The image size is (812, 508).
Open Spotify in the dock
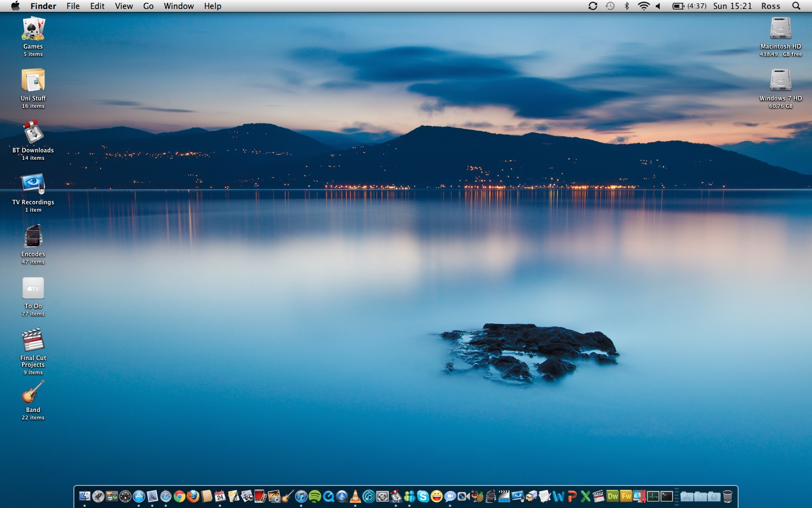point(315,496)
